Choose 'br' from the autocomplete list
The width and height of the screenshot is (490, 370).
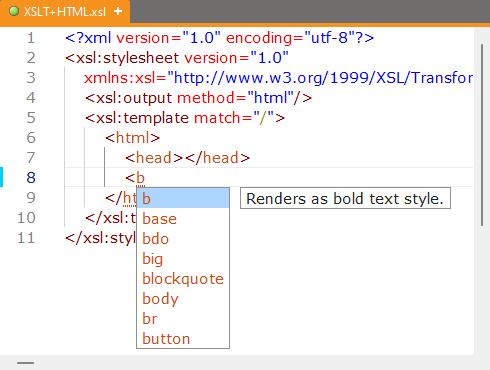pos(183,319)
